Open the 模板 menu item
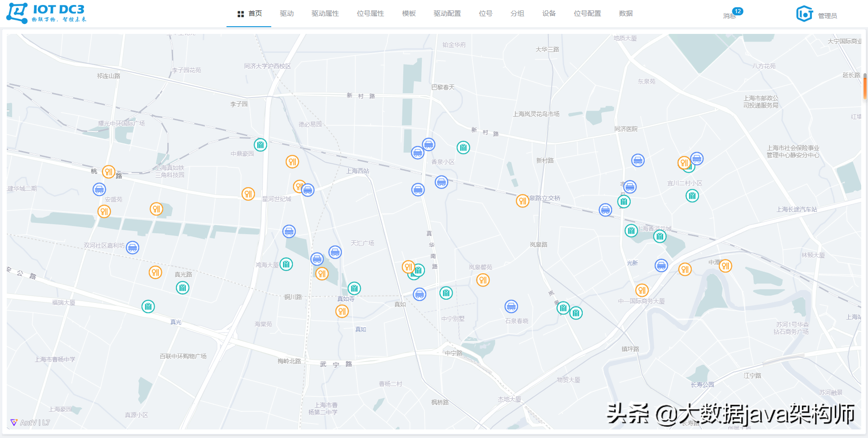 [x=409, y=14]
